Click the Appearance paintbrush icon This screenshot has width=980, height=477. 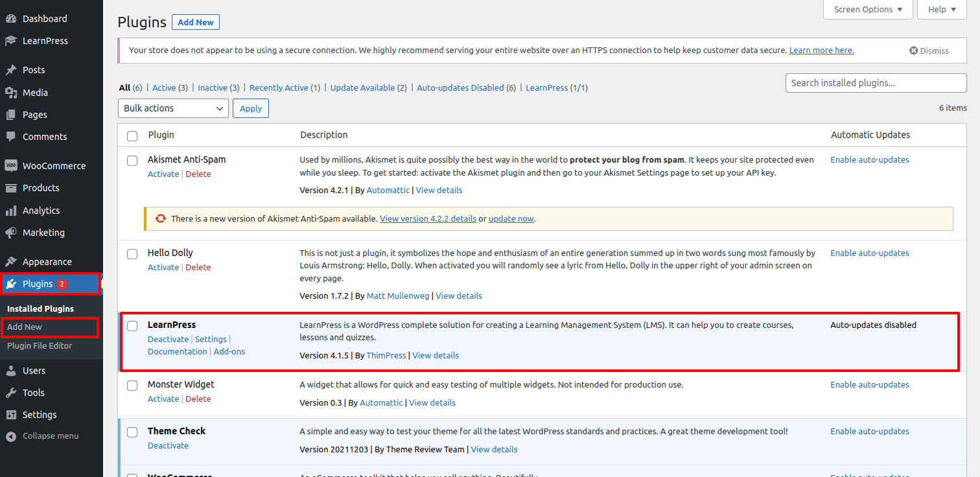point(11,262)
